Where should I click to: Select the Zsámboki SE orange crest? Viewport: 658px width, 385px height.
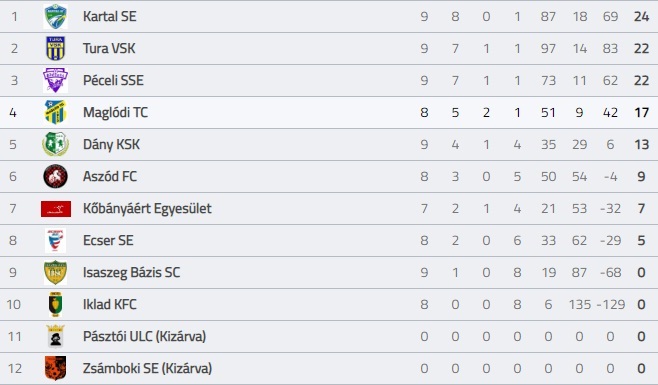coord(55,368)
